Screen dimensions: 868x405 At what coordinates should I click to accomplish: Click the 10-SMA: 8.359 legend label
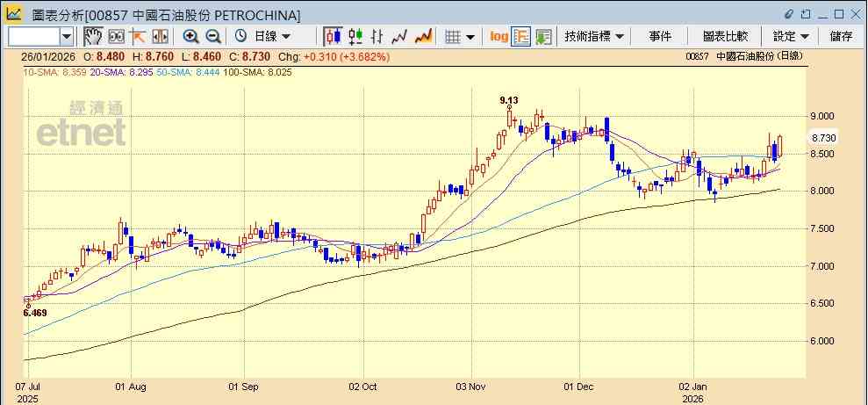pos(54,72)
